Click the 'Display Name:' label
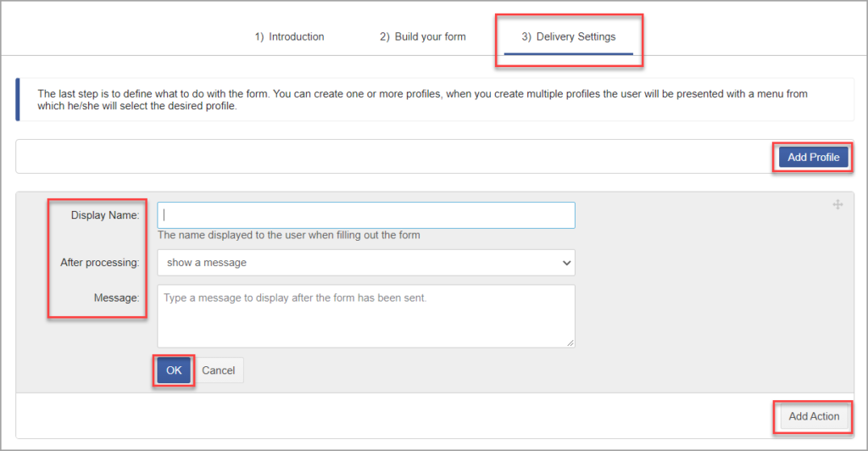This screenshot has width=868, height=451. click(105, 215)
